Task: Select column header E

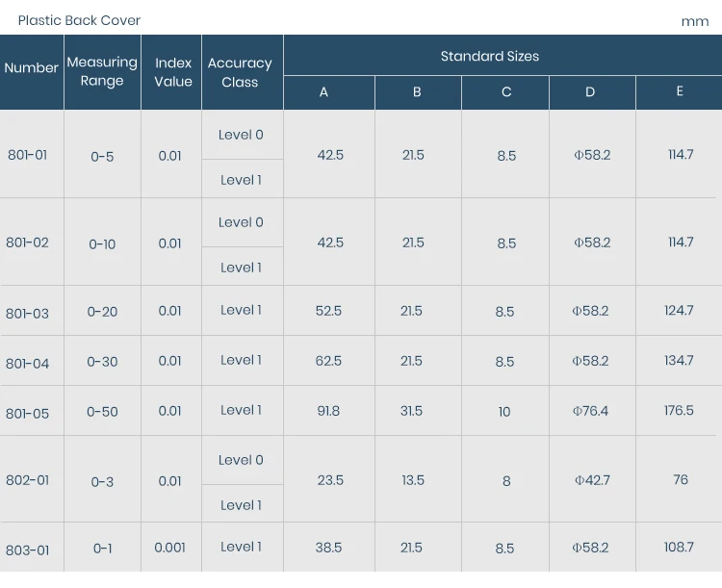Action: pos(680,91)
